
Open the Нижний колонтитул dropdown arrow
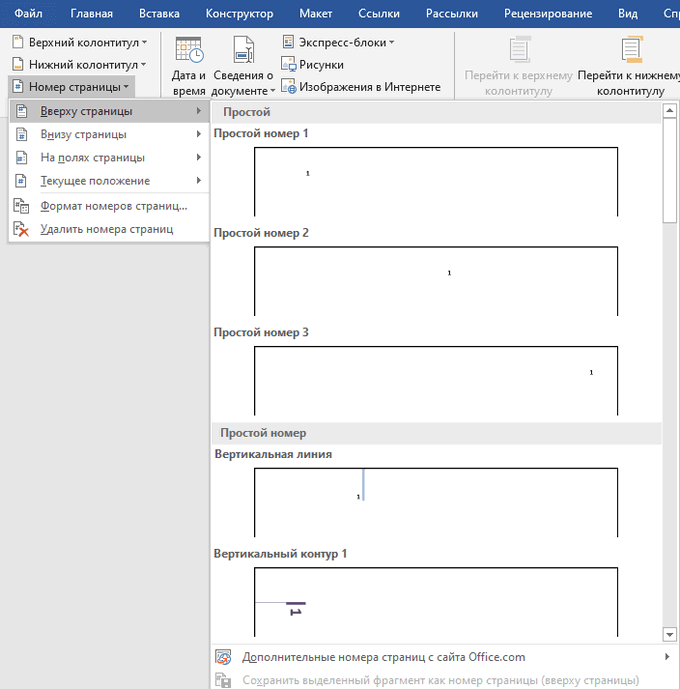[x=143, y=65]
